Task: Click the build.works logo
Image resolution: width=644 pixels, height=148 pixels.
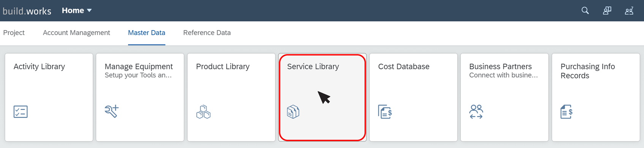Action: point(27,11)
